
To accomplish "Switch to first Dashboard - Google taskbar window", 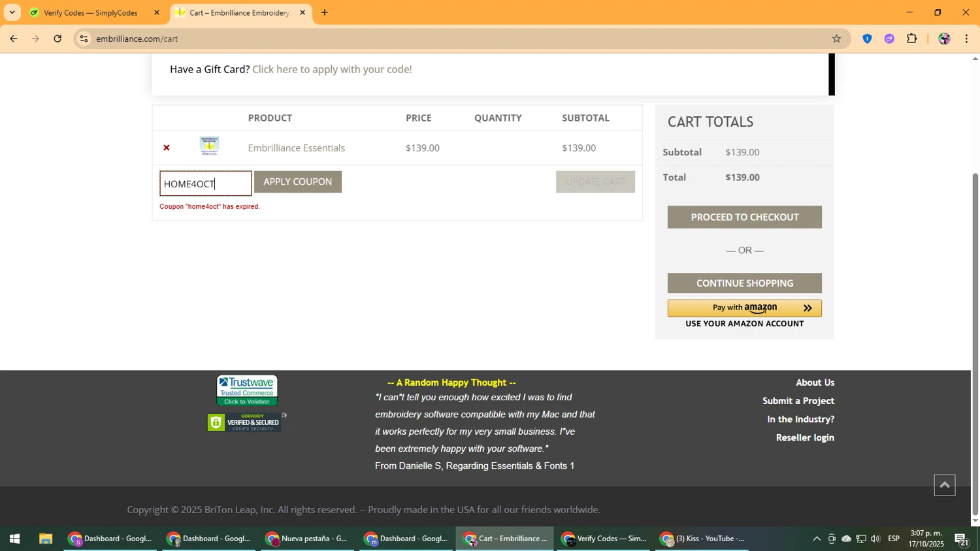I will coord(110,539).
